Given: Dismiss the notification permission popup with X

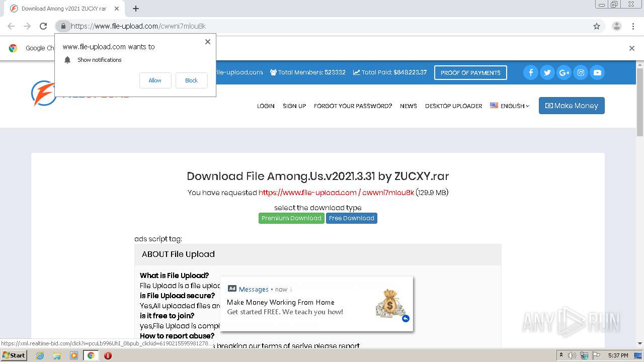Looking at the screenshot, I should [x=207, y=42].
